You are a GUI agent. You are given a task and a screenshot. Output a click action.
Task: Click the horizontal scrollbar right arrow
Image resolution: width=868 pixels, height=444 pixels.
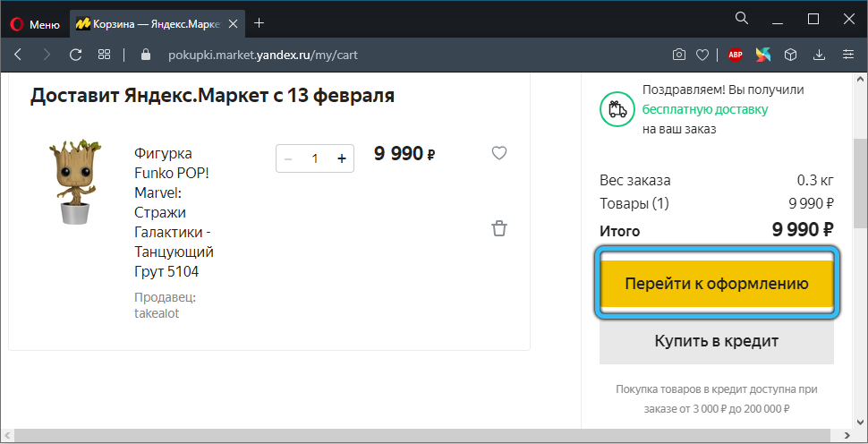coord(848,435)
